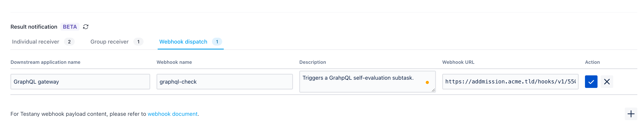The width and height of the screenshot is (644, 126).
Task: Open the webhook document link
Action: [173, 114]
